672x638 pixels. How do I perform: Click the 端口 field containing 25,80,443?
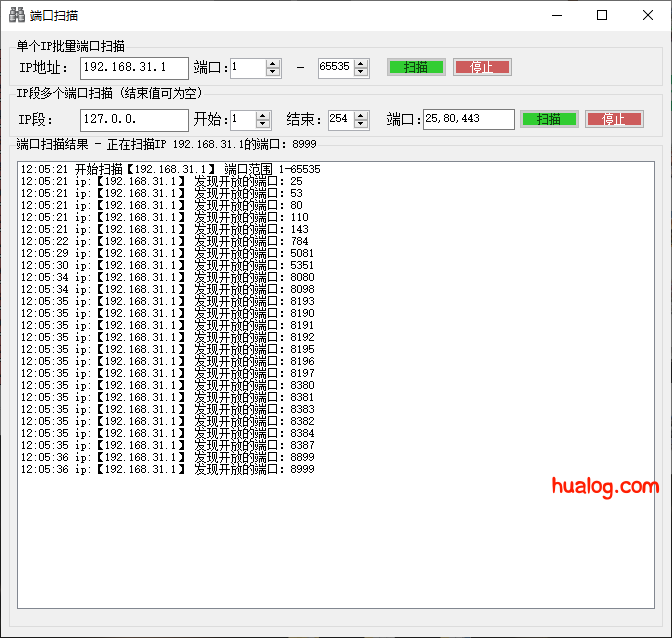pyautogui.click(x=468, y=119)
